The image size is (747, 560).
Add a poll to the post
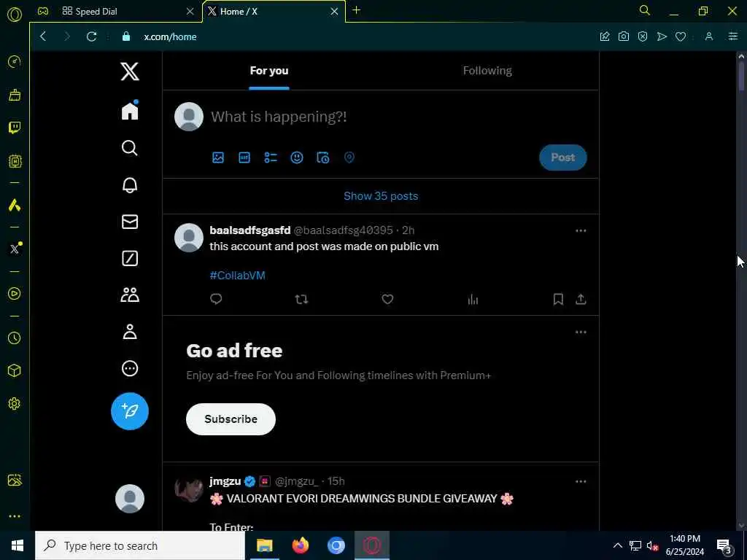click(271, 157)
